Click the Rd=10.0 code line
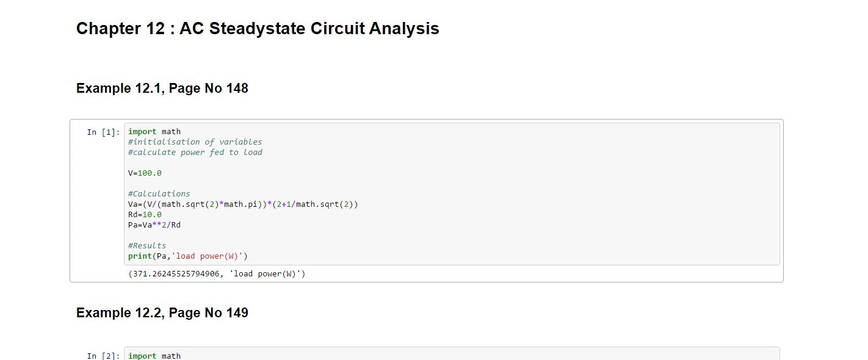 [x=145, y=214]
